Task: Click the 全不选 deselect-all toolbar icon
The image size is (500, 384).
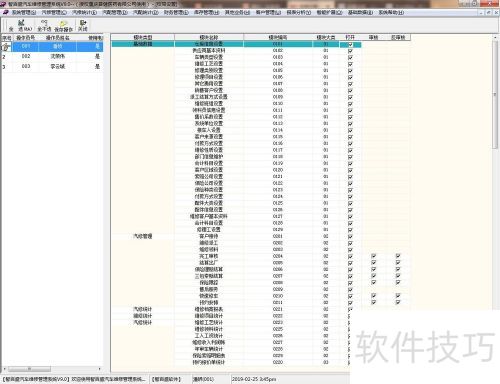Action: pyautogui.click(x=44, y=25)
